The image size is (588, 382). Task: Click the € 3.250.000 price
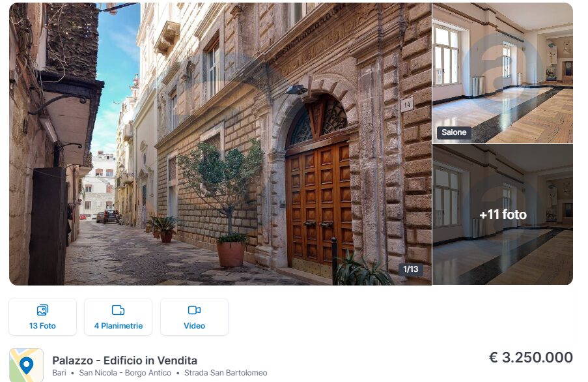coord(531,357)
